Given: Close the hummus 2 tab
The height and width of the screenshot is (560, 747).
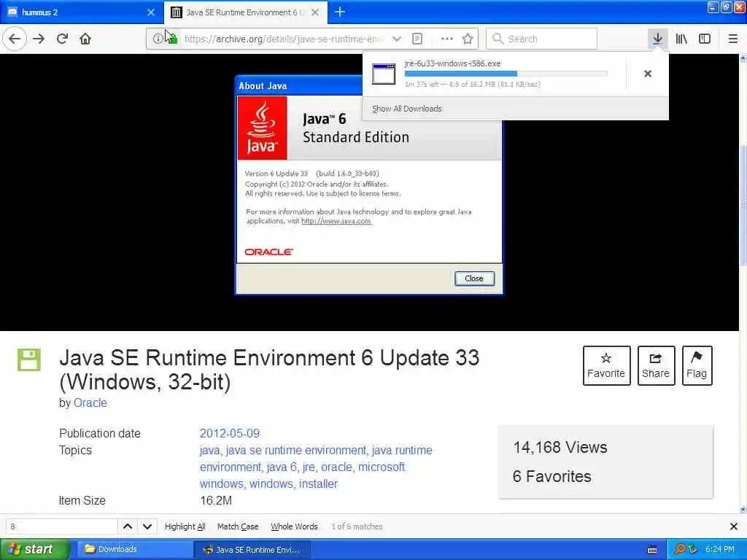Looking at the screenshot, I should click(x=151, y=12).
